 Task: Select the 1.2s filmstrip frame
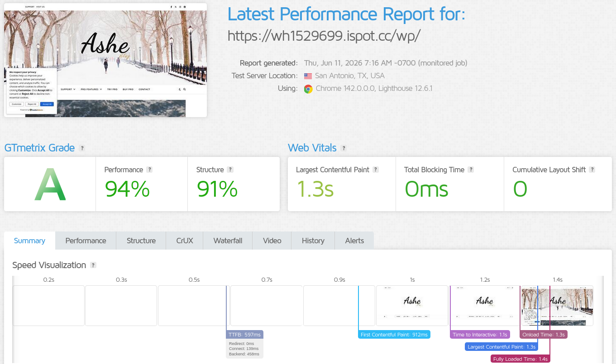coord(485,305)
